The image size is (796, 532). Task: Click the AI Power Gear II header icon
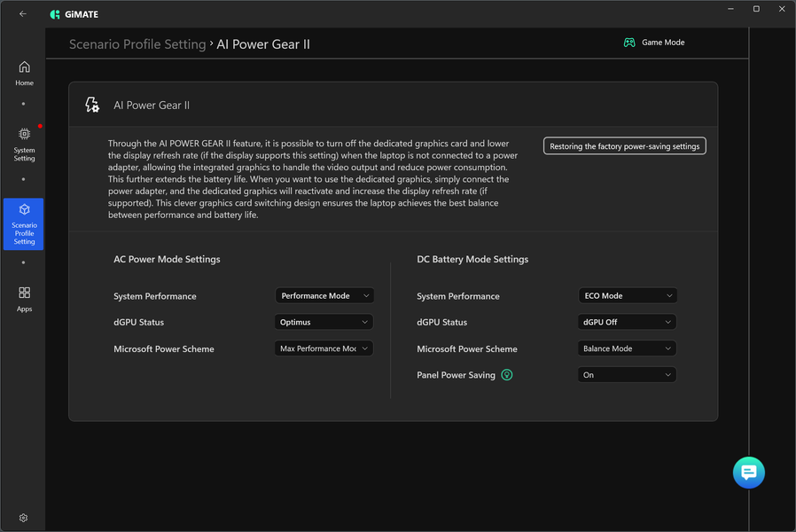pos(92,106)
